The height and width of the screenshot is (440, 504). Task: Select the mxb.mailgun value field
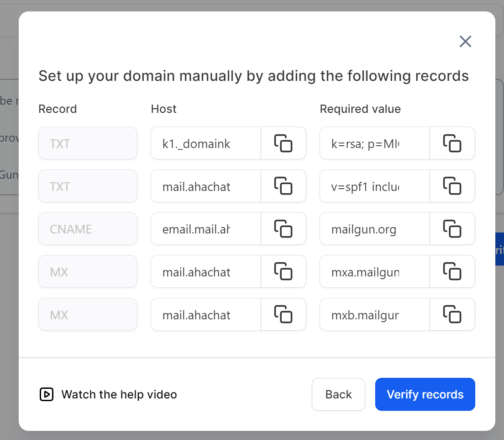(x=375, y=314)
